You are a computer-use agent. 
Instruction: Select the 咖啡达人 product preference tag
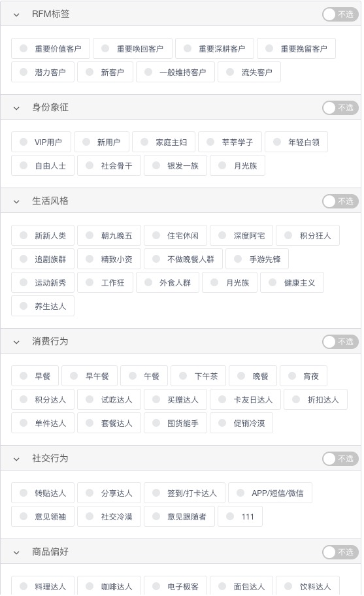pyautogui.click(x=109, y=586)
